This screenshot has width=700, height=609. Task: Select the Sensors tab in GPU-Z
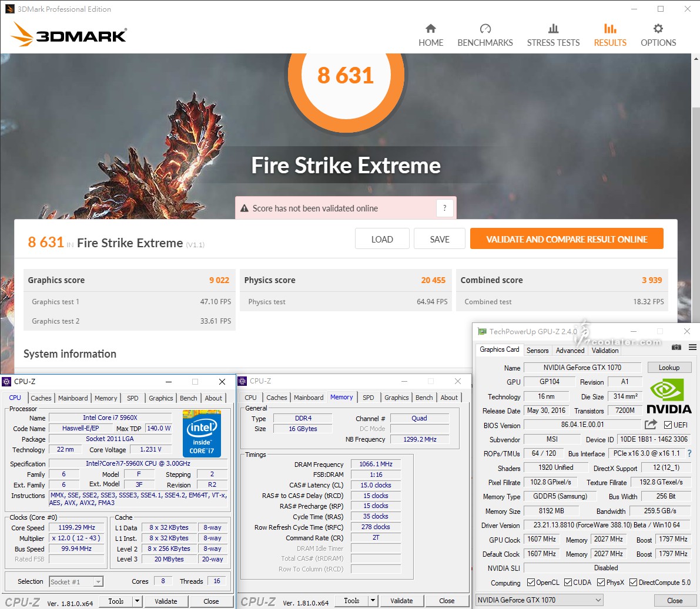coord(538,350)
